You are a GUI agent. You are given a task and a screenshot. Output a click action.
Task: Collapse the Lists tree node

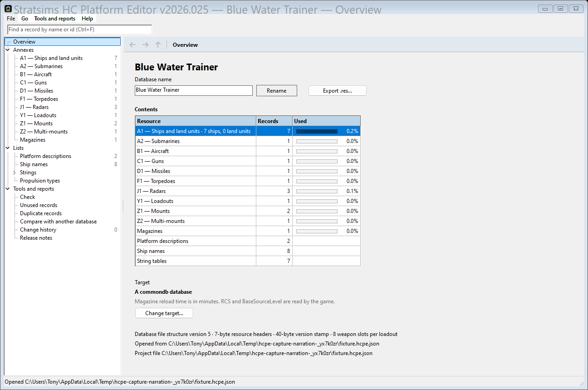pyautogui.click(x=8, y=148)
